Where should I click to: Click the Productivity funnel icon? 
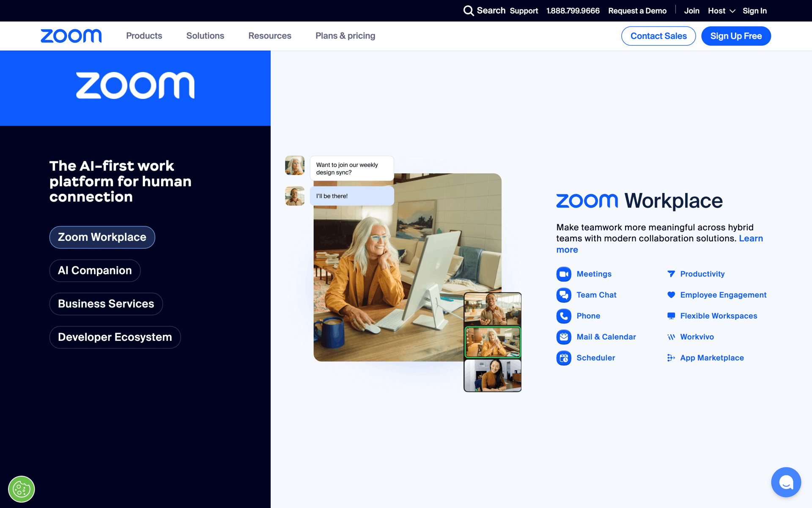pos(671,274)
